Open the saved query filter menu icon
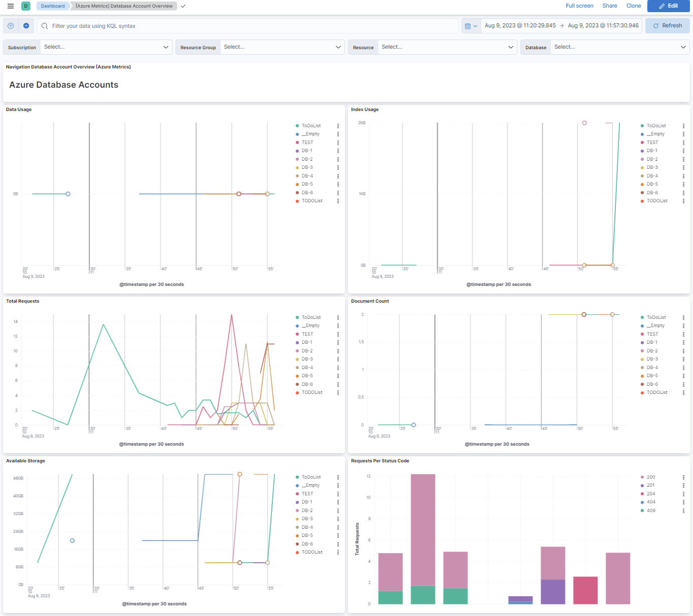693x616 pixels. (x=11, y=26)
